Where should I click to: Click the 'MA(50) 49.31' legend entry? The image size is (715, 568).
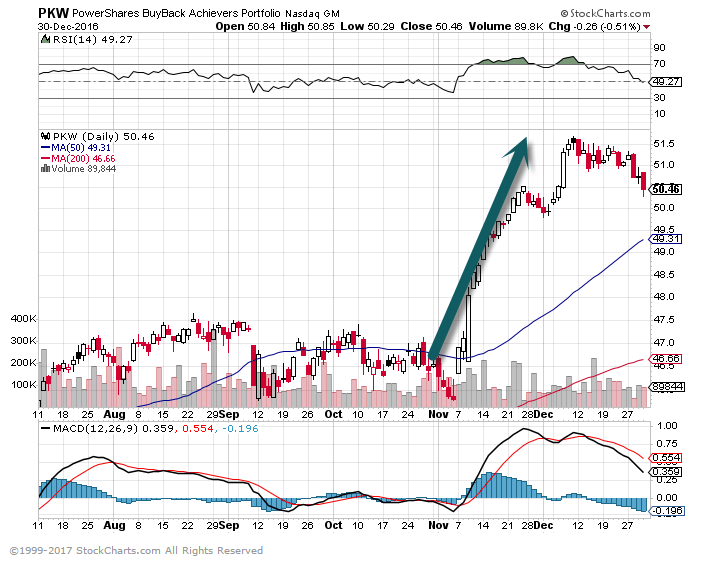coord(81,147)
